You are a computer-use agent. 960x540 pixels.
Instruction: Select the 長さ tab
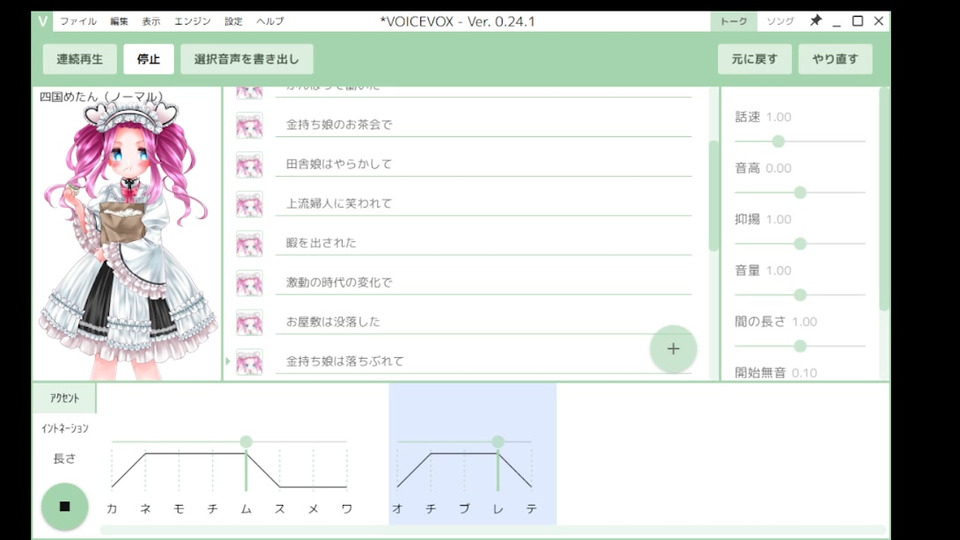coord(64,458)
